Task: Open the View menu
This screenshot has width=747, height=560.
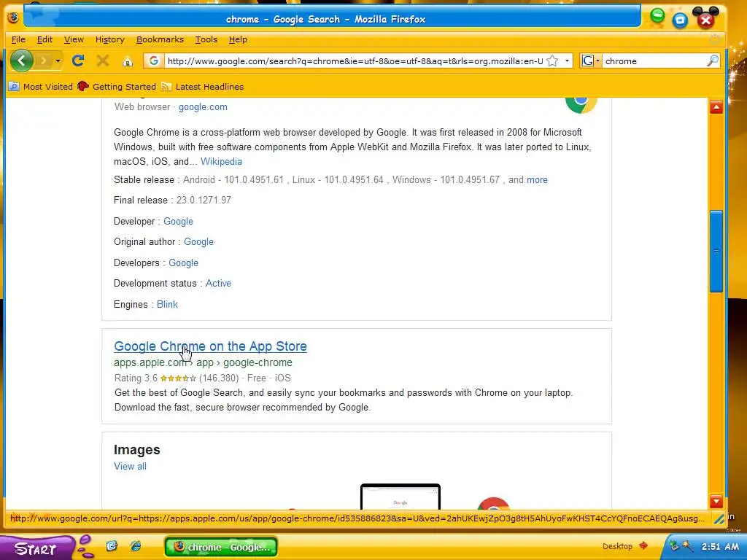Action: (x=74, y=39)
